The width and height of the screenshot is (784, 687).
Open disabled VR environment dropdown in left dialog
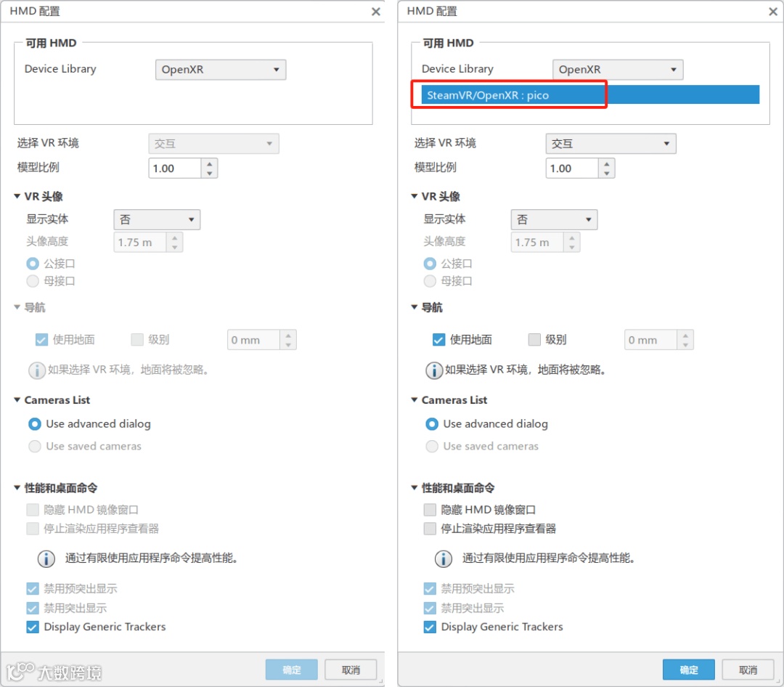point(213,144)
